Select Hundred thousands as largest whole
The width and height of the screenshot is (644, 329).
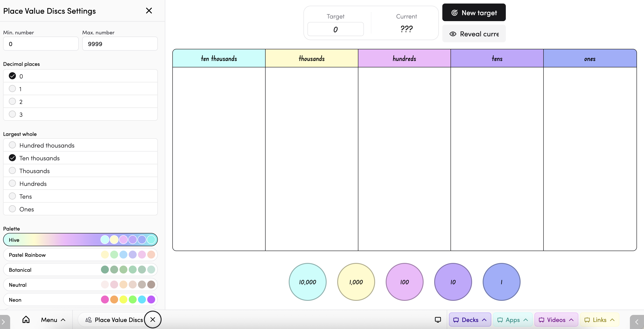click(12, 145)
